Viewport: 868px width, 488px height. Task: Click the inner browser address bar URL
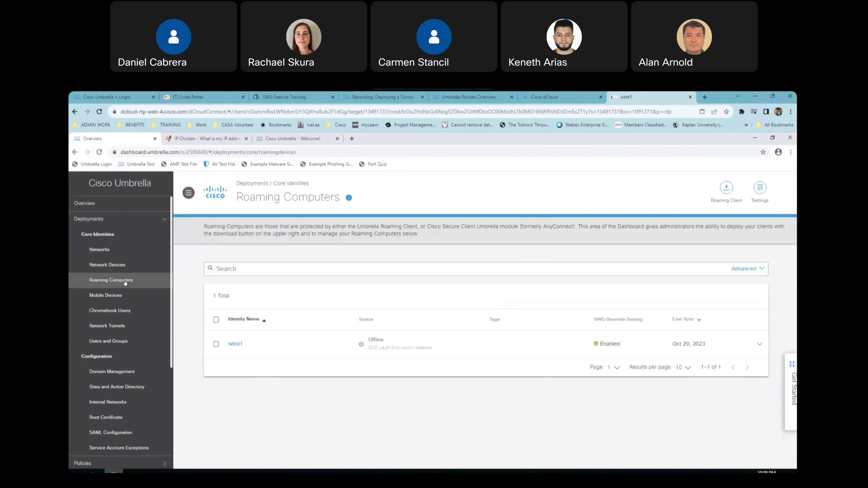tap(208, 152)
